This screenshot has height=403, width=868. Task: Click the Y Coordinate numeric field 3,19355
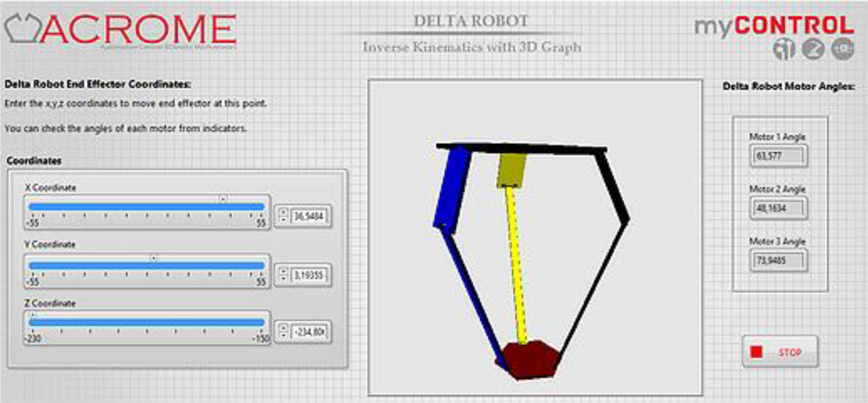[x=310, y=275]
